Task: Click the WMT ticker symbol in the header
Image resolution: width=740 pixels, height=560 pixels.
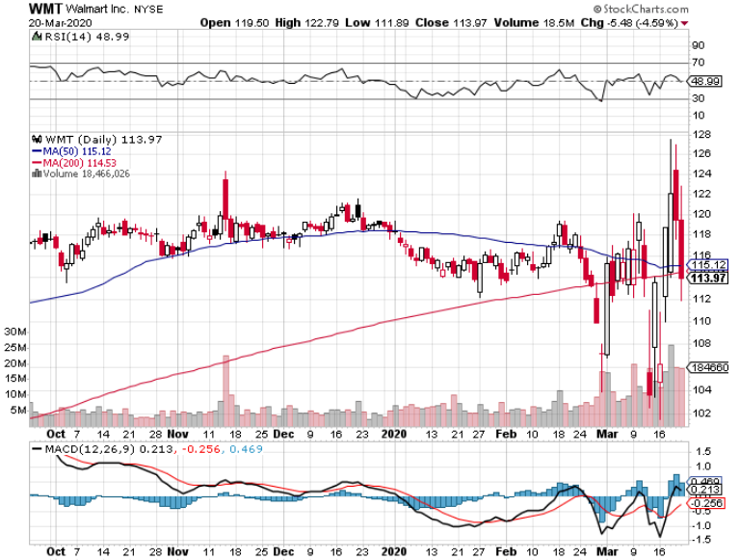Action: 45,8
